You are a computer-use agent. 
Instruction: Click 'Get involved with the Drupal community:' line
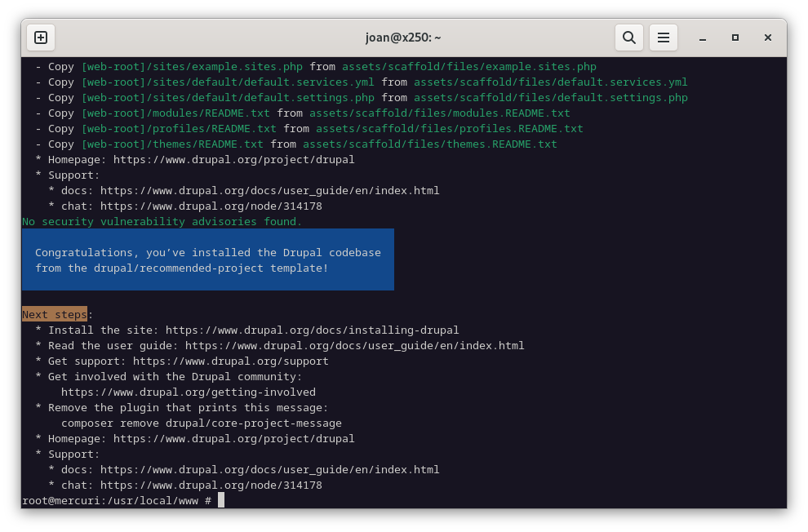[168, 376]
